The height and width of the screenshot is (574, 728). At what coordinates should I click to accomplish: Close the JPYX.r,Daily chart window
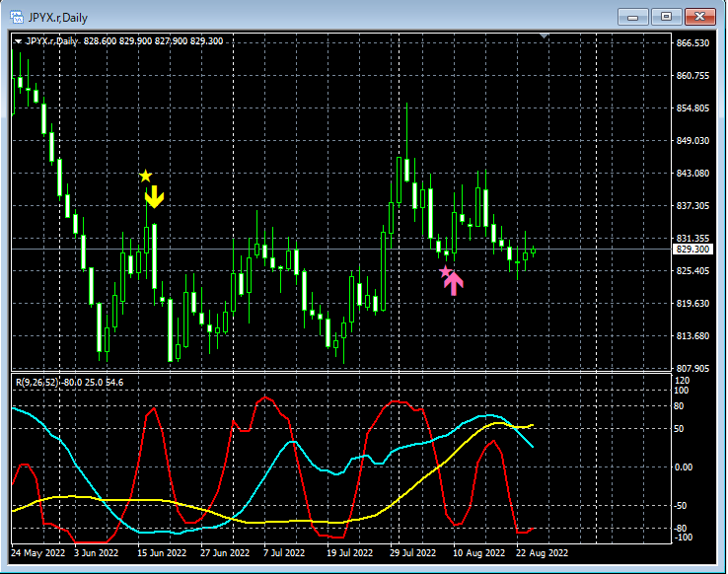click(x=699, y=17)
